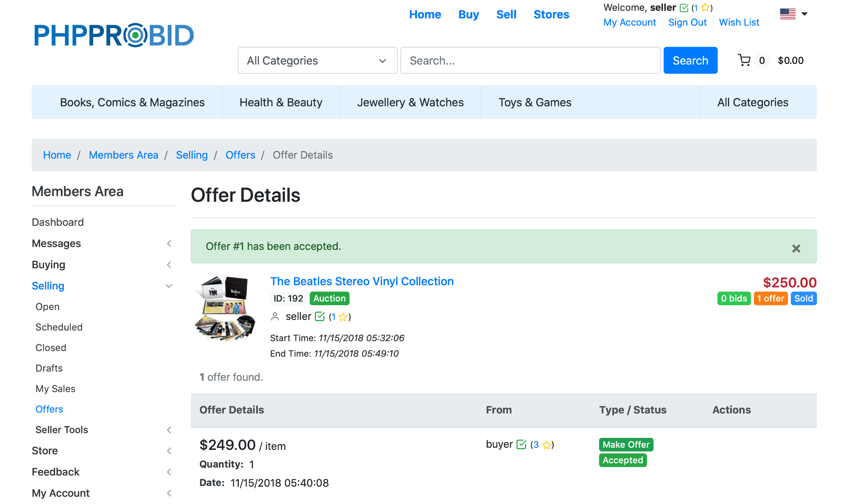
Task: Open the All Categories search dropdown
Action: point(317,60)
